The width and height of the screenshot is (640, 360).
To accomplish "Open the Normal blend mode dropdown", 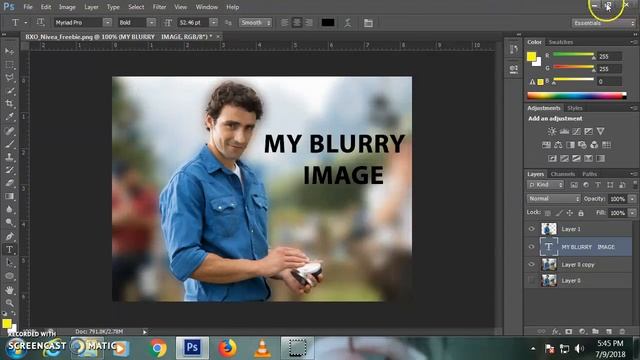I will [553, 199].
